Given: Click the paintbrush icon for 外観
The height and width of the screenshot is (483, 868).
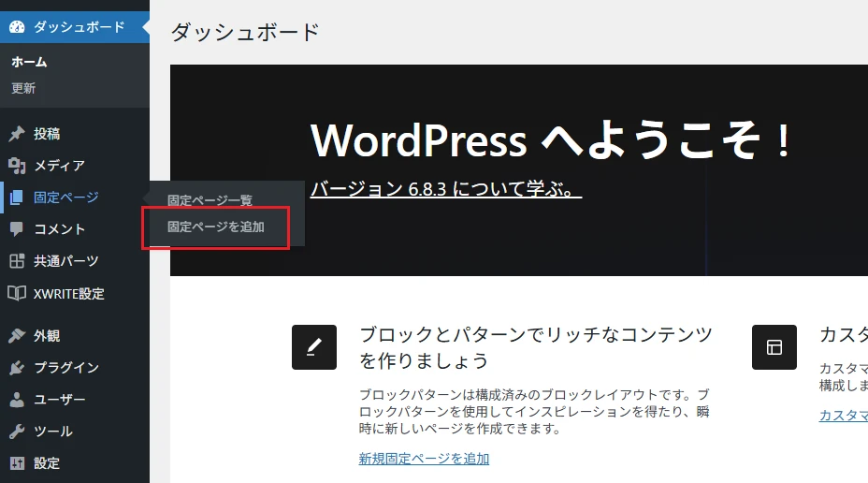Looking at the screenshot, I should (x=17, y=336).
